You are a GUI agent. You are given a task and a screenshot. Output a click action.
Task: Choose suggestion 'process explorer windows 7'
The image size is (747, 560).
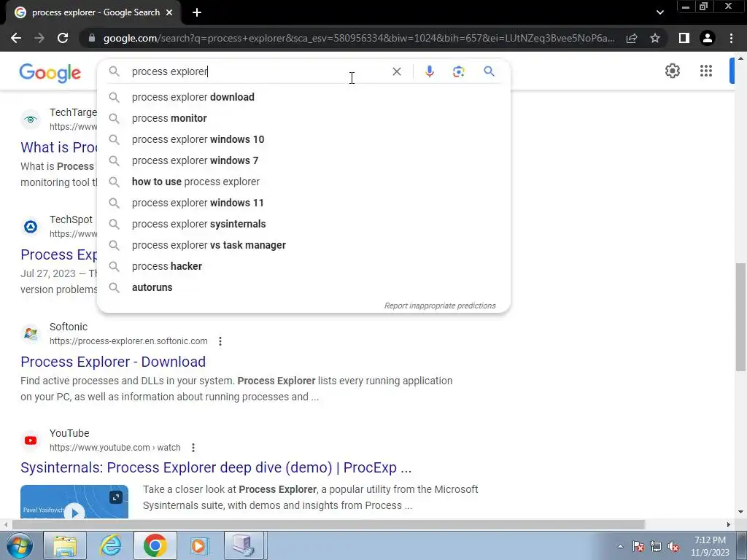point(303,160)
